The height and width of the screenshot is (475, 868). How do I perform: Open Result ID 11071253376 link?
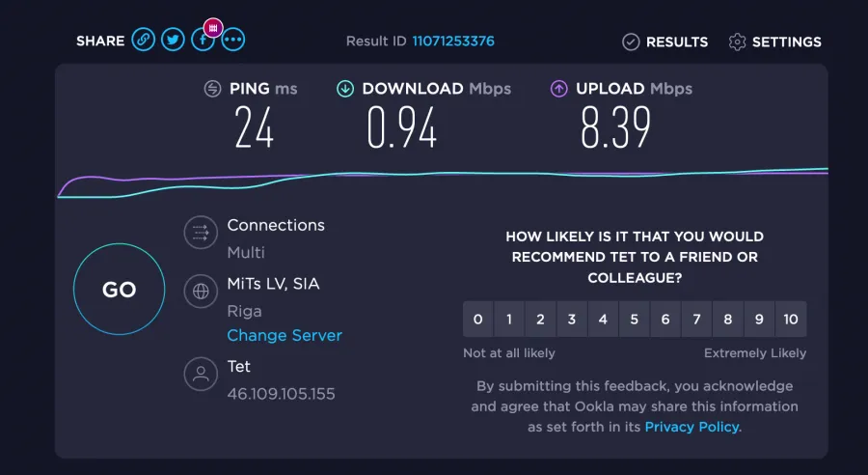pyautogui.click(x=453, y=41)
